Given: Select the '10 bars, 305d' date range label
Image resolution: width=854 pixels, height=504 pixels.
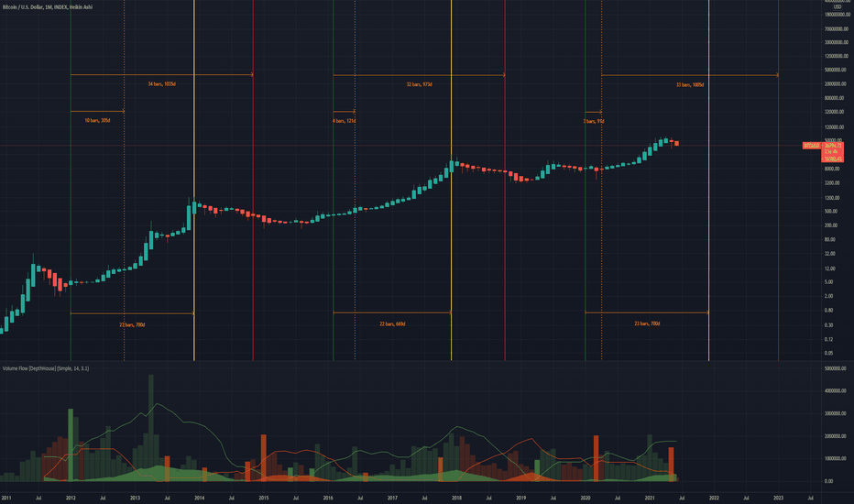Looking at the screenshot, I should [97, 120].
